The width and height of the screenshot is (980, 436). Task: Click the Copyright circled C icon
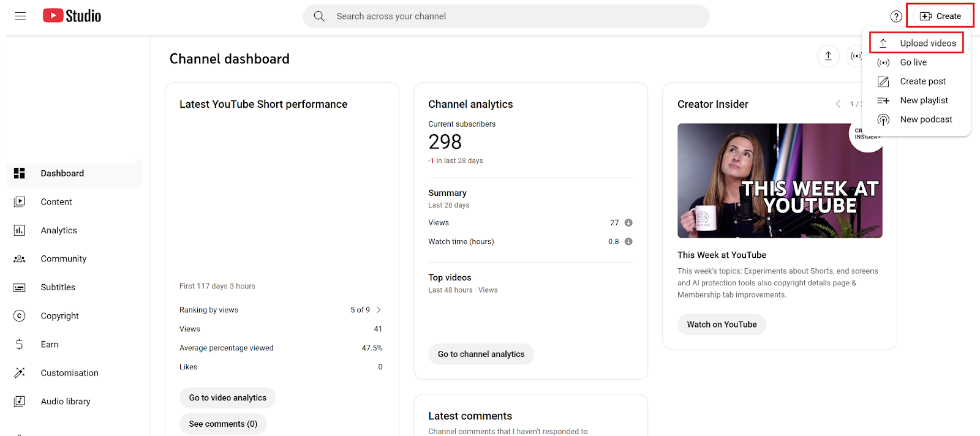pos(20,316)
